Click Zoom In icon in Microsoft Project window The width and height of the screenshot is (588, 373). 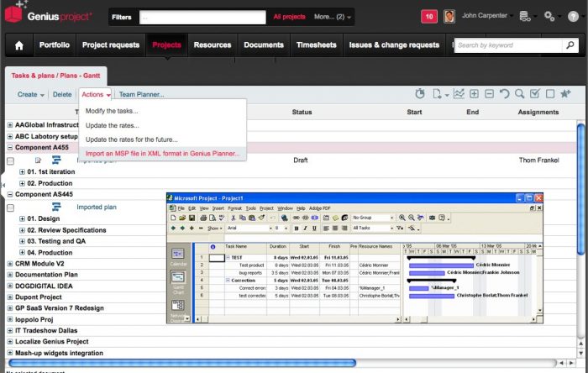(x=402, y=218)
